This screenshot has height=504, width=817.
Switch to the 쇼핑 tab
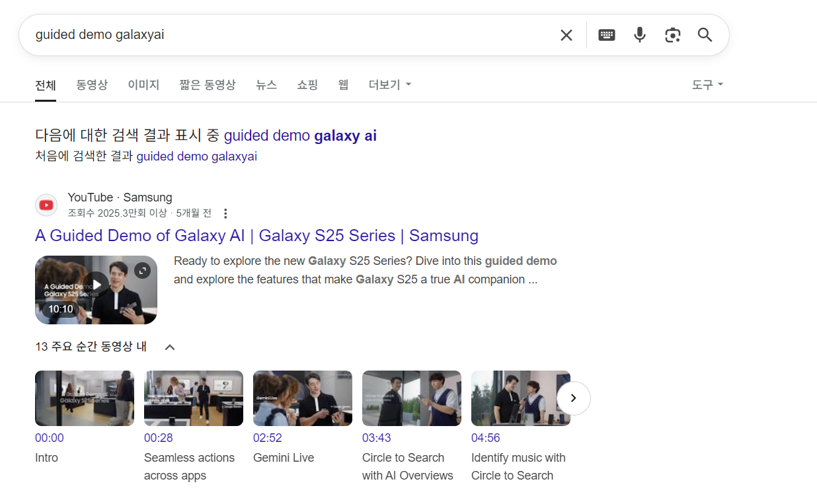[307, 85]
